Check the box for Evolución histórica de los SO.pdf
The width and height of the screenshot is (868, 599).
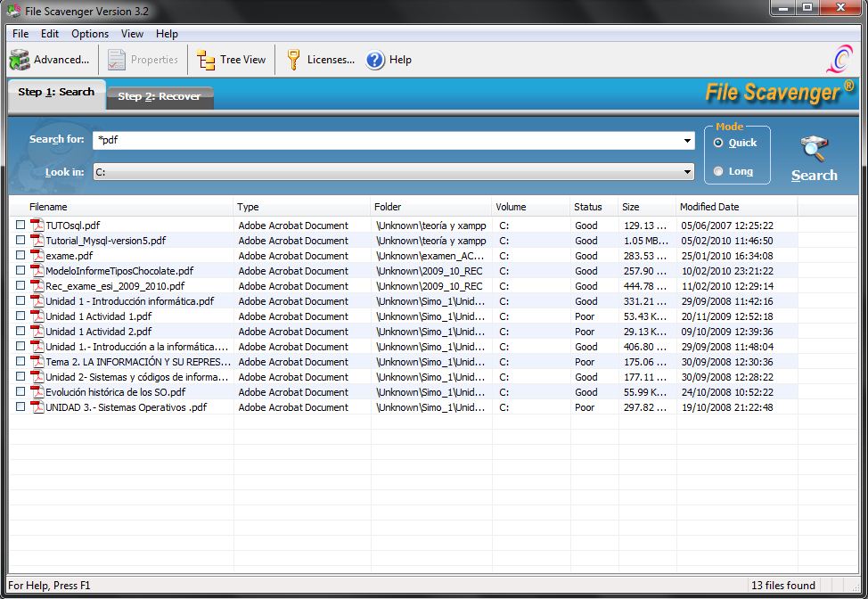[x=20, y=391]
